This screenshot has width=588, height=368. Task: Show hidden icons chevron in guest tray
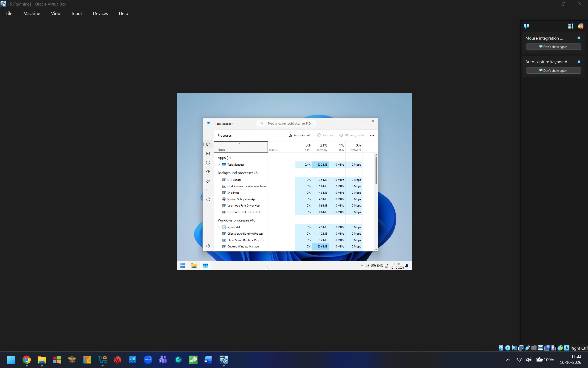tap(362, 266)
